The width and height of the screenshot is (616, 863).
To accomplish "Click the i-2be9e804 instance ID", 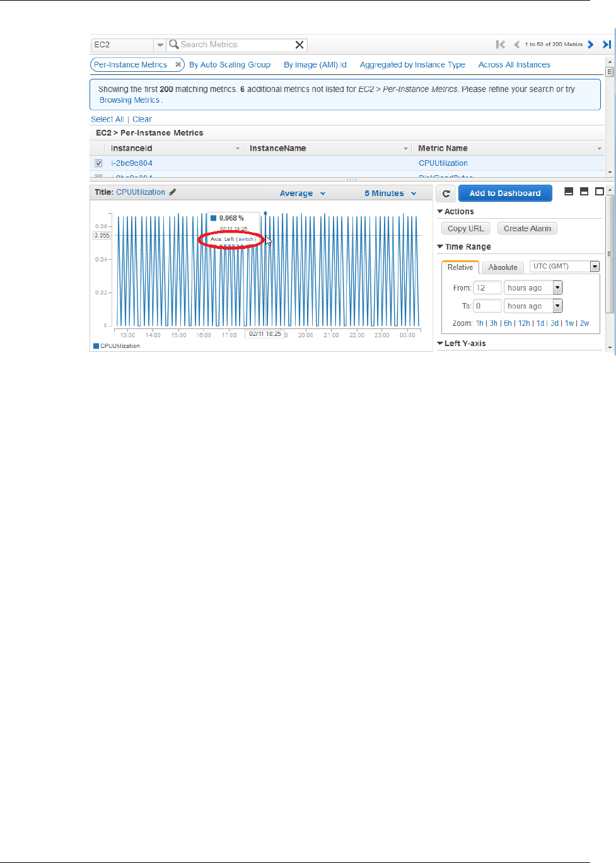I will [132, 163].
